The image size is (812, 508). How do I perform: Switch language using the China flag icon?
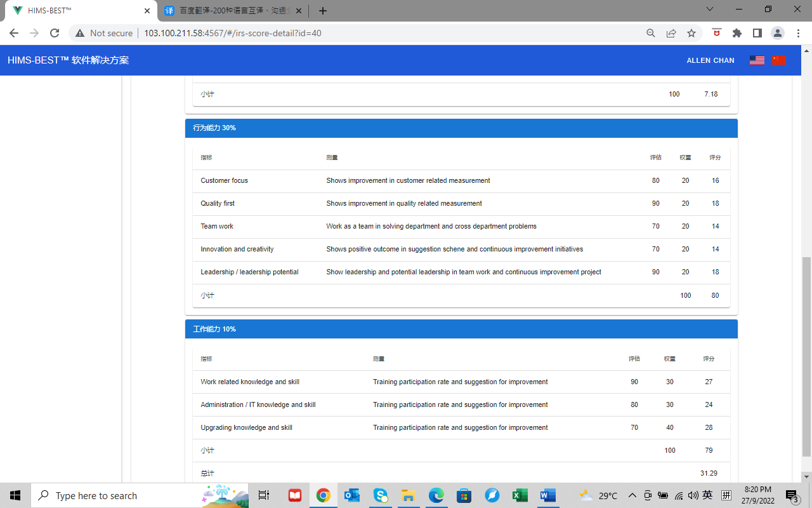(x=779, y=60)
